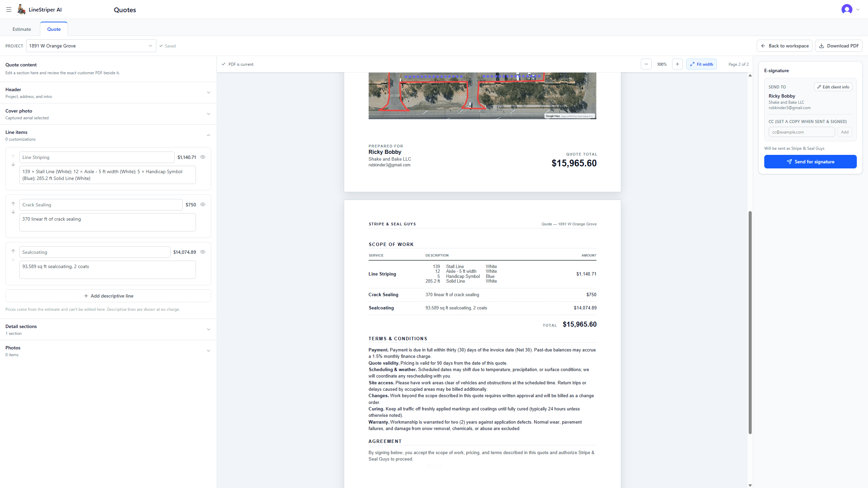The height and width of the screenshot is (488, 868).
Task: Edit the Line Striping description text box
Action: pos(107,175)
